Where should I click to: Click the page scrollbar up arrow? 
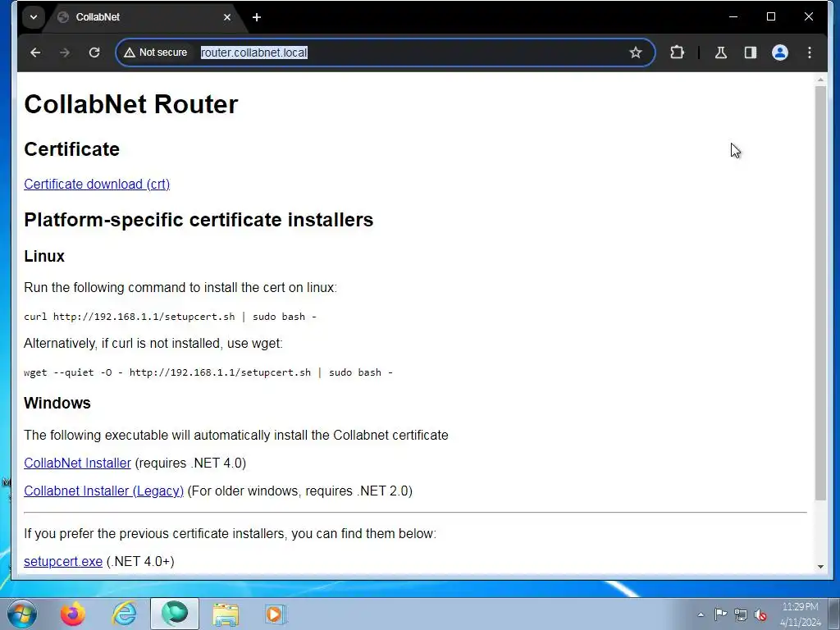coord(820,80)
